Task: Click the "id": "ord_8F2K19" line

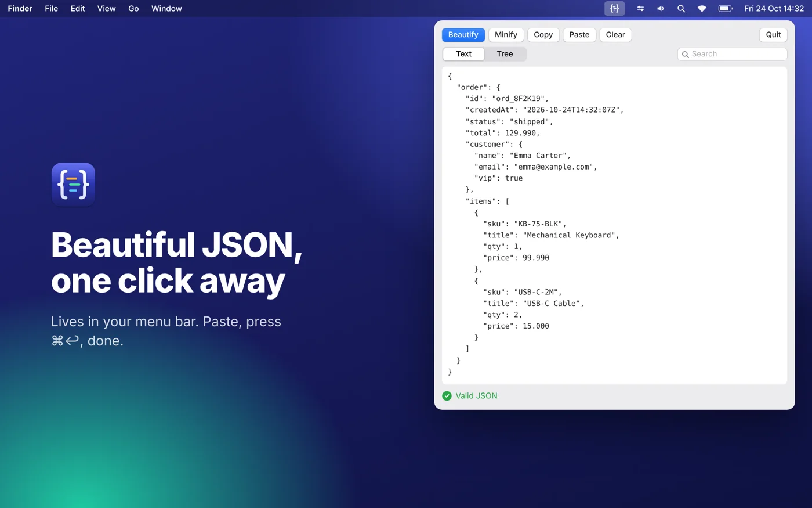Action: click(x=507, y=99)
